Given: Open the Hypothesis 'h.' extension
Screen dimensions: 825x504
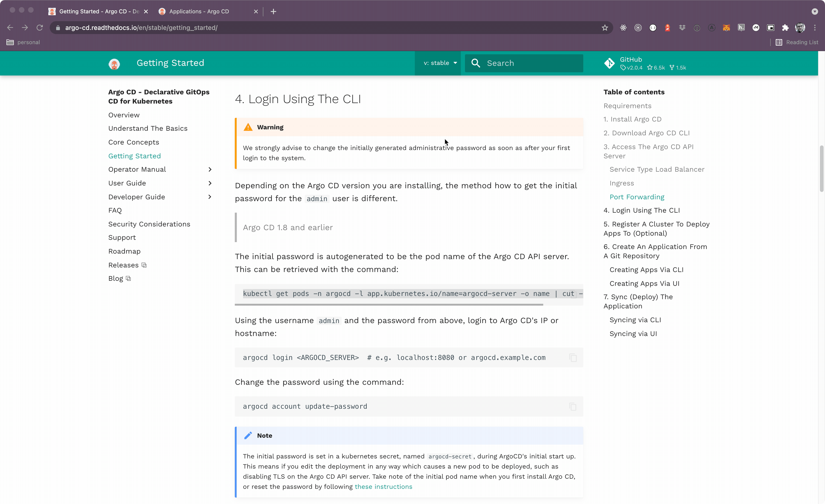Looking at the screenshot, I should pos(741,28).
